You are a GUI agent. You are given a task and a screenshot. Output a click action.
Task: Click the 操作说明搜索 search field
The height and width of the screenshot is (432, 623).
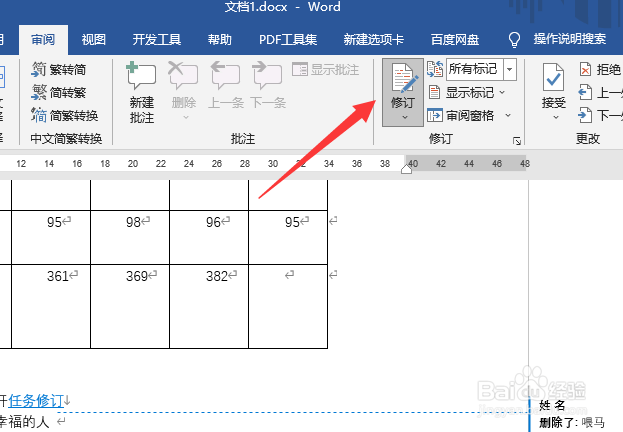click(x=569, y=39)
